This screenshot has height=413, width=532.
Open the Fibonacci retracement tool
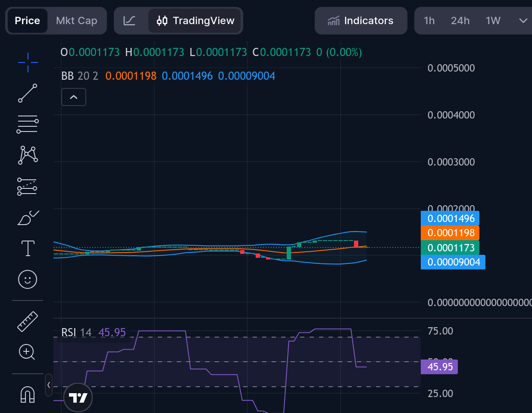click(28, 124)
